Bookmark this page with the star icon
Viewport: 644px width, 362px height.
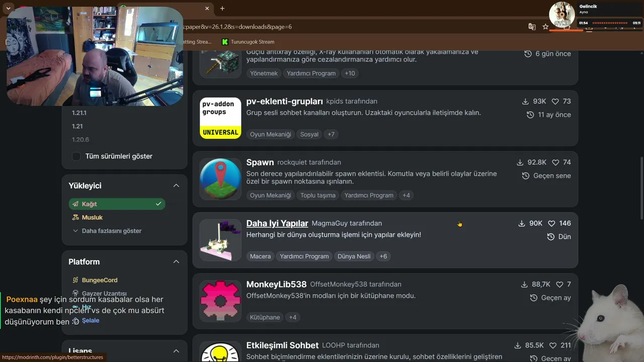pos(545,27)
